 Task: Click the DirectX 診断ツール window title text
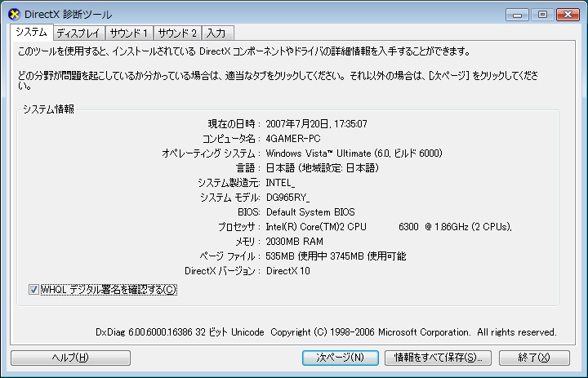(x=69, y=15)
